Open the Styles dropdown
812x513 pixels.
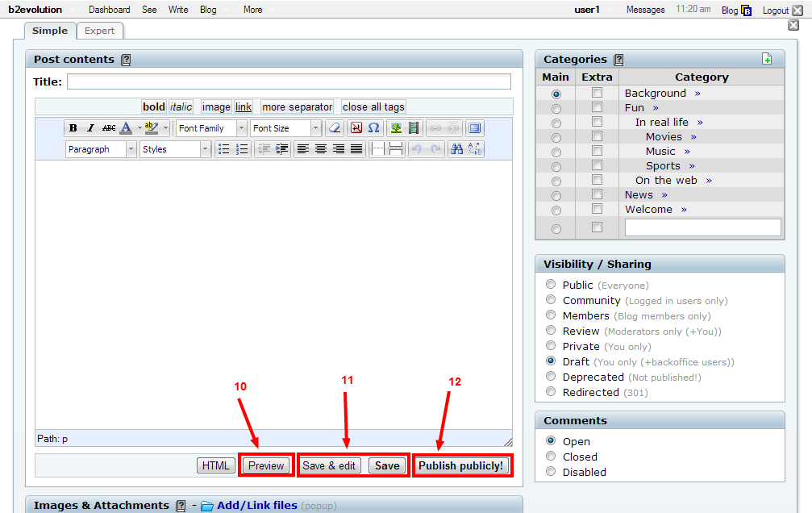click(174, 149)
